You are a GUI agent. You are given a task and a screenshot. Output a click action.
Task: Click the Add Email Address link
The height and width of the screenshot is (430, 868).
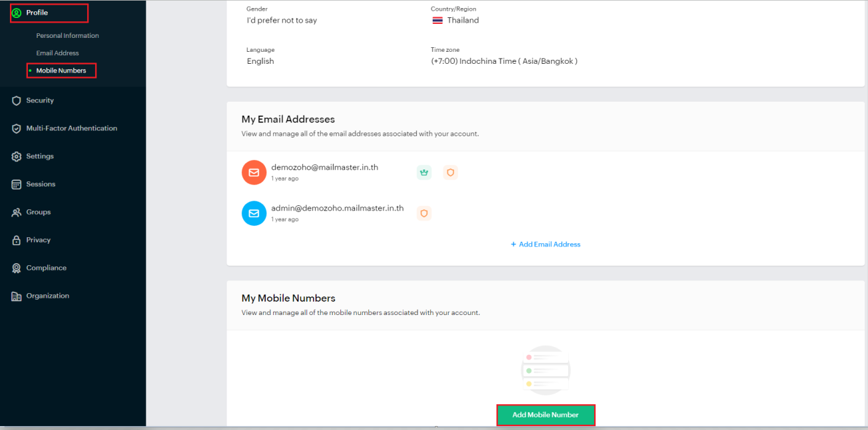(546, 245)
